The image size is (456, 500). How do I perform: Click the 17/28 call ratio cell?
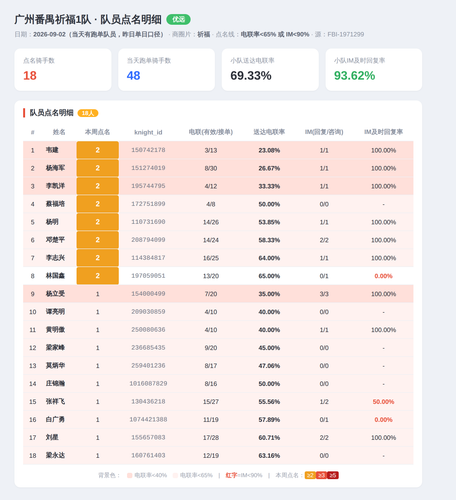pos(211,438)
